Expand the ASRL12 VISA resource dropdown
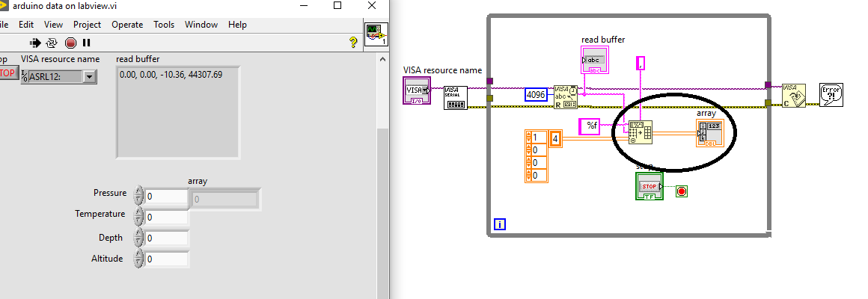The height and width of the screenshot is (299, 868). [x=90, y=75]
